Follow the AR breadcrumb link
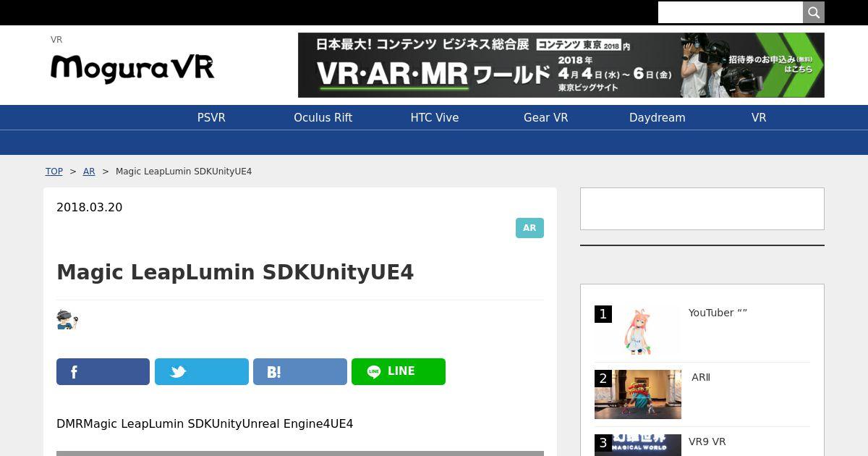This screenshot has width=868, height=456. coord(89,172)
